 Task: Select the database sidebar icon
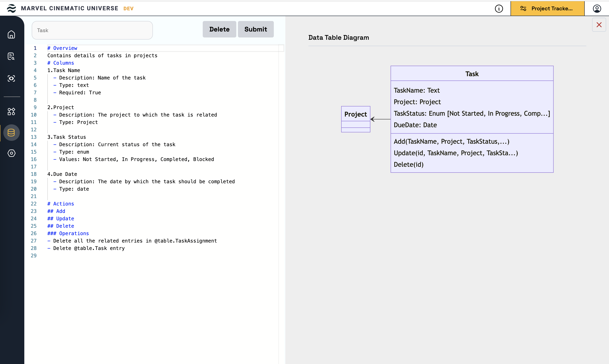[11, 133]
